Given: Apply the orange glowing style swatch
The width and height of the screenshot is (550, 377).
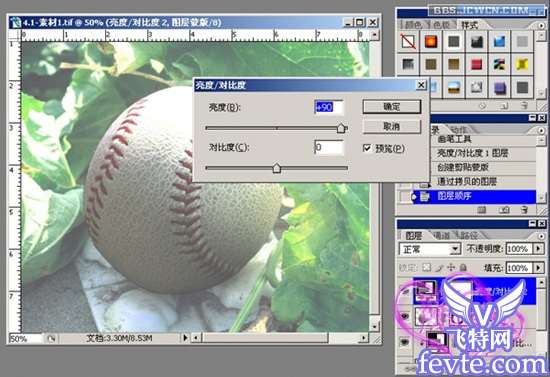Looking at the screenshot, I should tap(431, 42).
